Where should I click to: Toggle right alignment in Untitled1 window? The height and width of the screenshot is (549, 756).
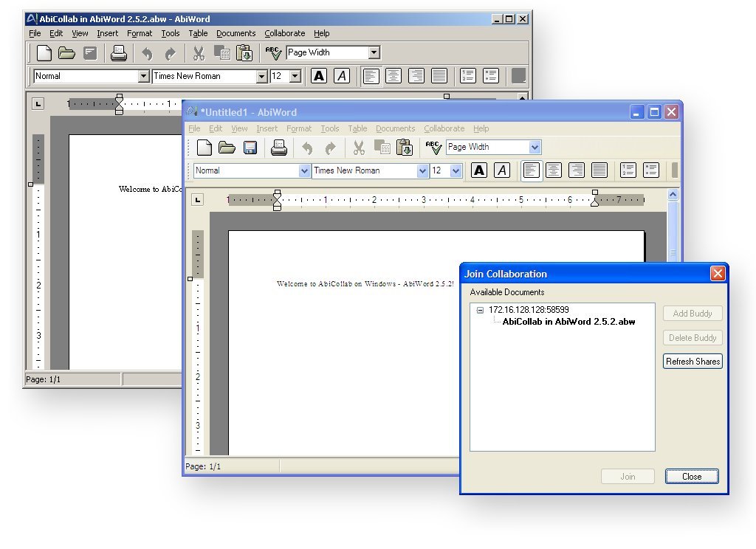(x=576, y=170)
